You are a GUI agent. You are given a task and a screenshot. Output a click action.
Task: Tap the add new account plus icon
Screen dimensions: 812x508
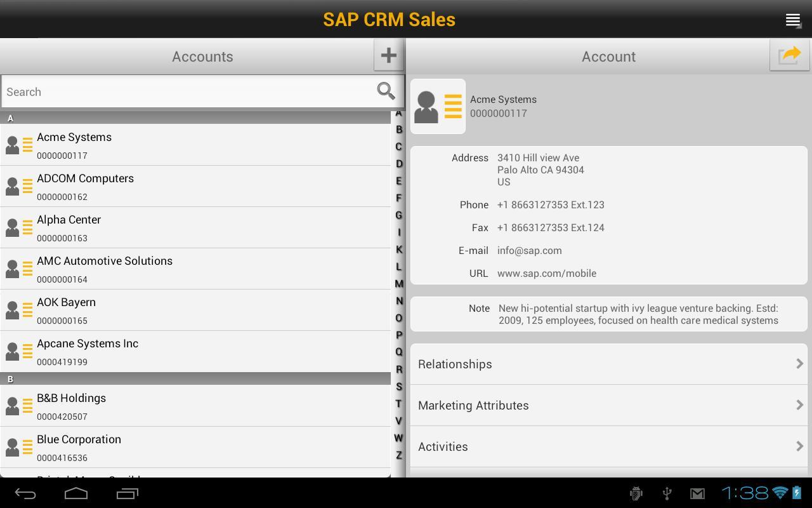click(389, 55)
